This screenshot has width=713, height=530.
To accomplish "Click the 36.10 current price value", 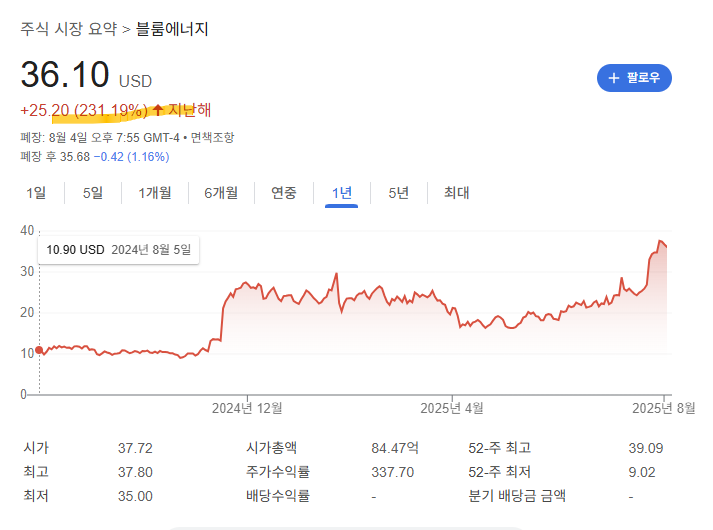I will tap(65, 74).
